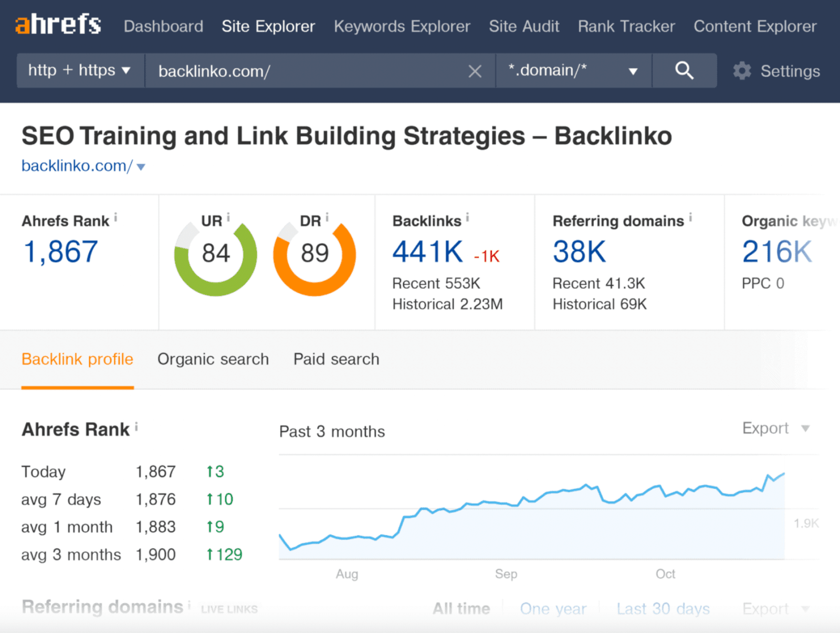Open Rank Tracker
This screenshot has height=633, width=840.
pyautogui.click(x=626, y=26)
